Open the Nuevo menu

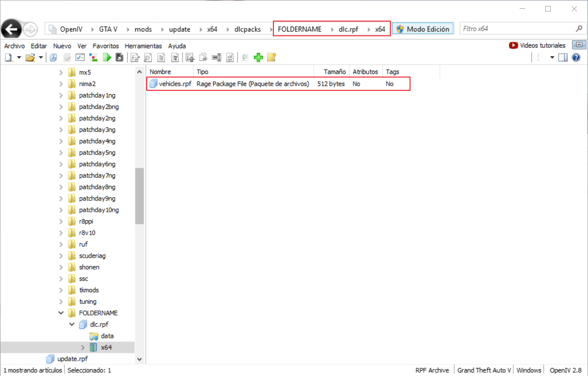[x=62, y=46]
